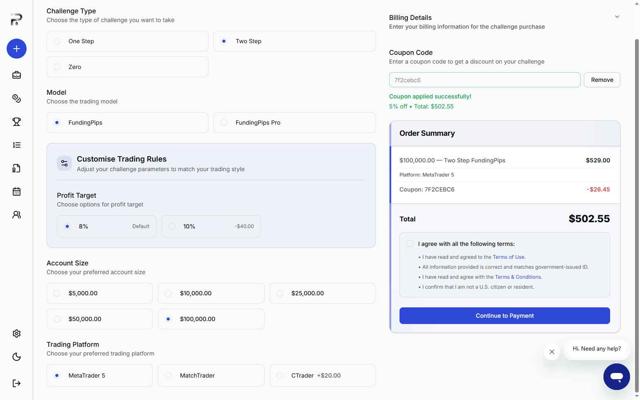The image size is (640, 400).
Task: Open the trophy icon in sidebar
Action: [16, 122]
